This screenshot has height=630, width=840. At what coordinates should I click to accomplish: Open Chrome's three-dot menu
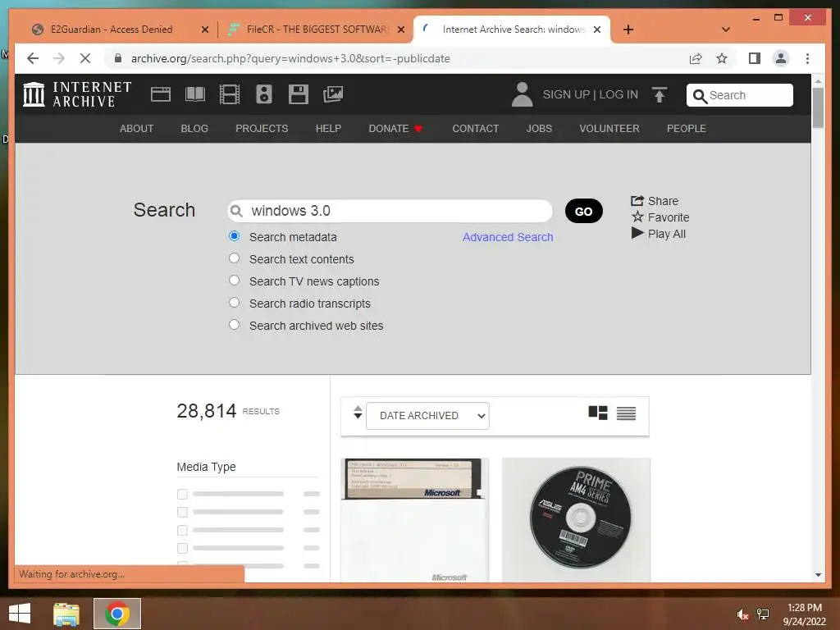pyautogui.click(x=807, y=58)
